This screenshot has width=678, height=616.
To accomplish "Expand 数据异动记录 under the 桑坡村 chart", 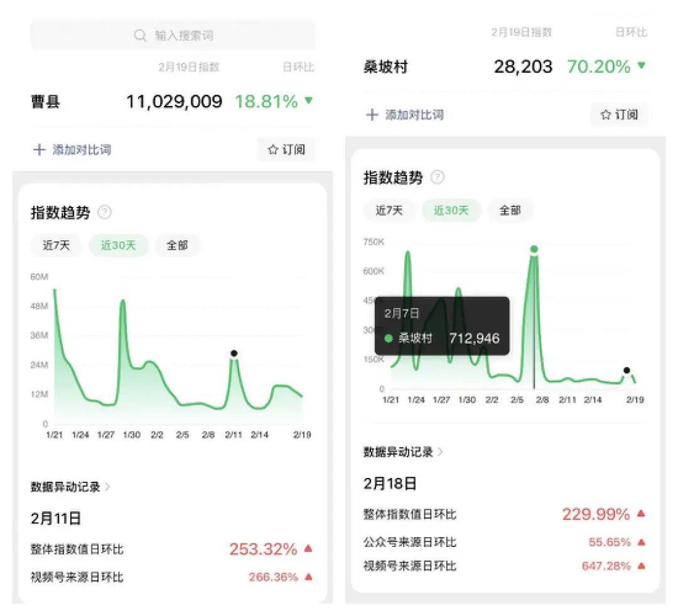I will 403,452.
